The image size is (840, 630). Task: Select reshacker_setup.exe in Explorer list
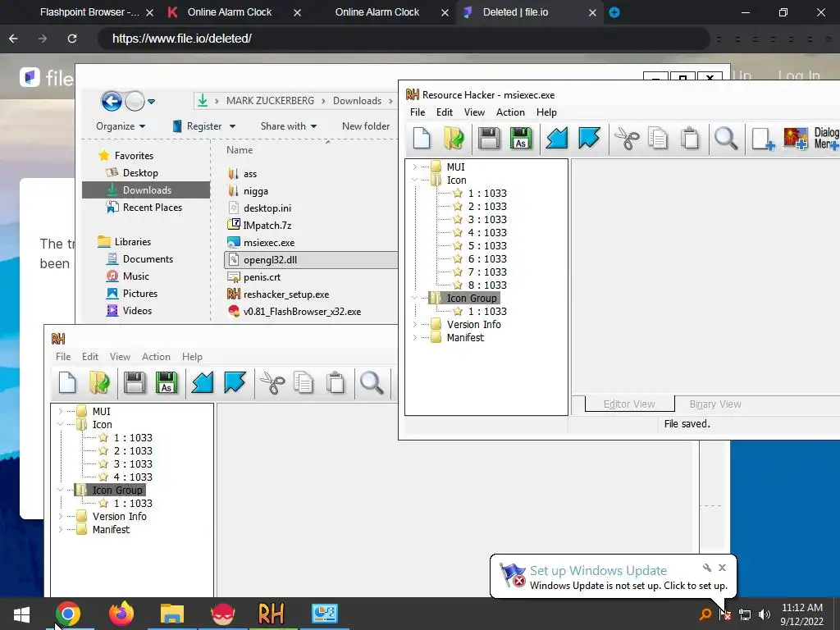[286, 294]
